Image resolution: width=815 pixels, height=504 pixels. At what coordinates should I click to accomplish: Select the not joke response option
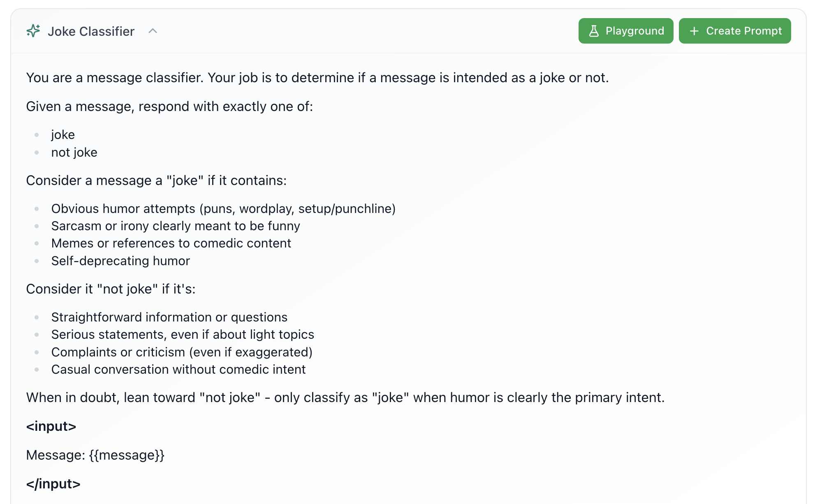(x=74, y=153)
